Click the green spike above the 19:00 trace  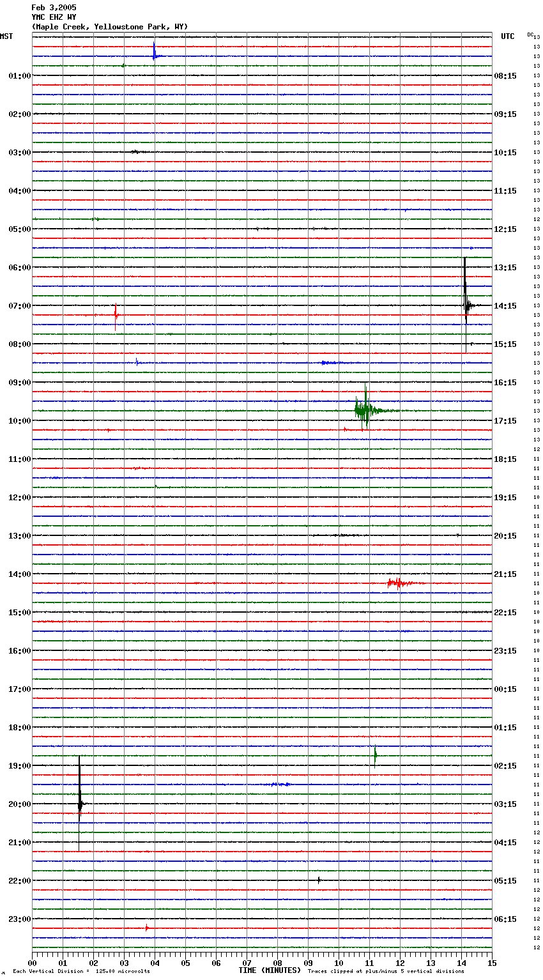[x=375, y=755]
